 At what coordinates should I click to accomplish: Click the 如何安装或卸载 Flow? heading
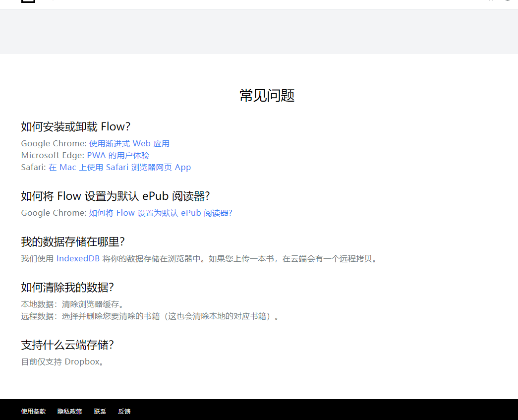75,126
